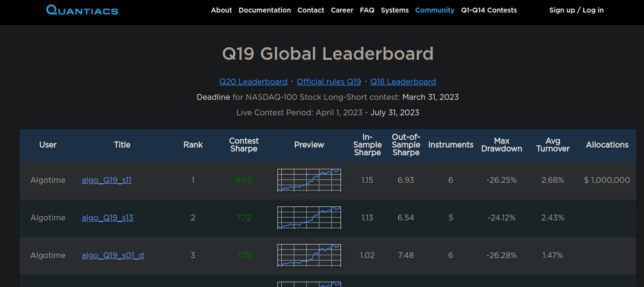Click In-Sample Sharpe value 1.15
The height and width of the screenshot is (287, 644).
(368, 180)
